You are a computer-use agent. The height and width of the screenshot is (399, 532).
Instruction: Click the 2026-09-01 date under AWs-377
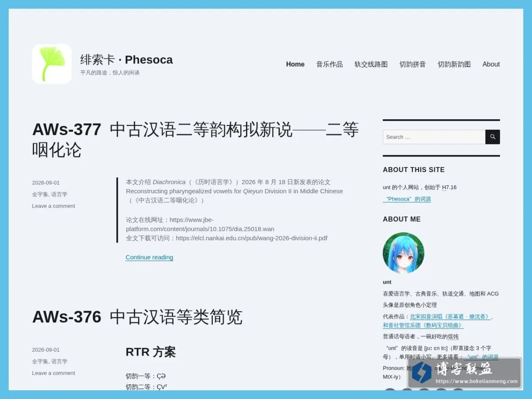coord(46,183)
